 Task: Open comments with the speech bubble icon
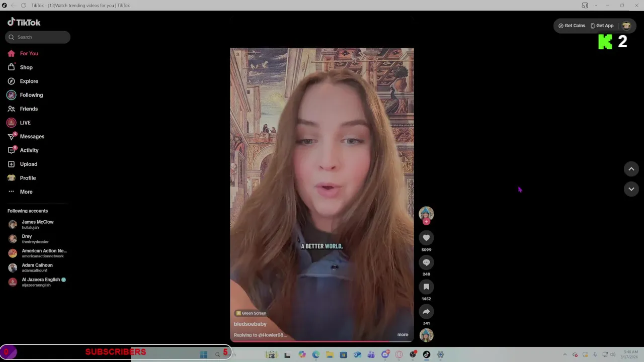[x=426, y=262]
